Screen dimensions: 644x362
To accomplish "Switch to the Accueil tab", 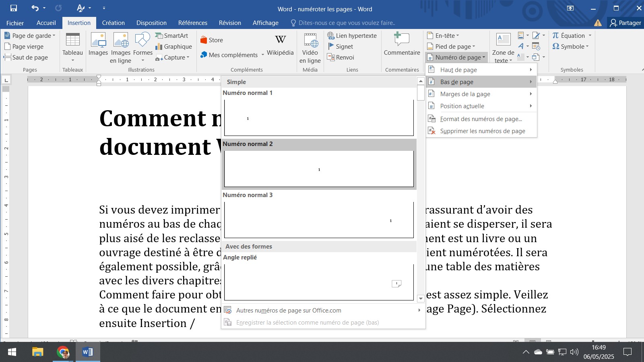I will [46, 23].
